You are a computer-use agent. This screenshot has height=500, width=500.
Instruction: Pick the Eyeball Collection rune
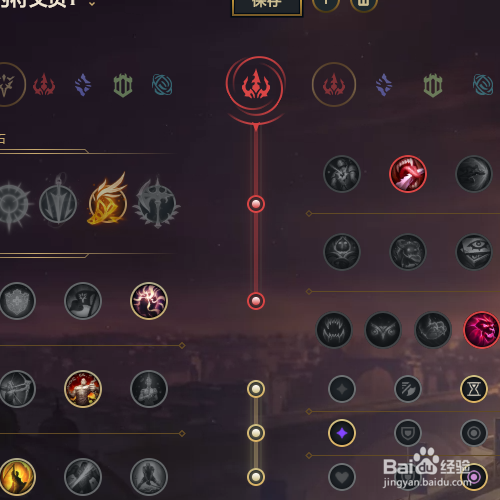pyautogui.click(x=474, y=252)
